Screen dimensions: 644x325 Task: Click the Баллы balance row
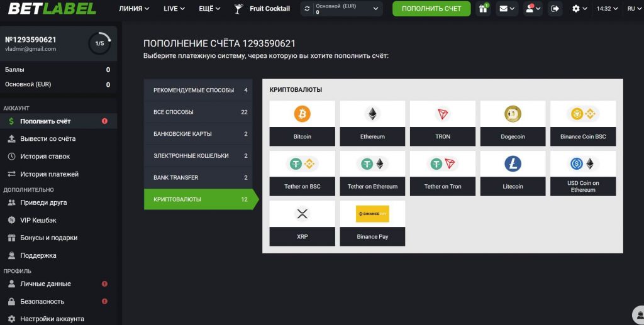pyautogui.click(x=58, y=70)
